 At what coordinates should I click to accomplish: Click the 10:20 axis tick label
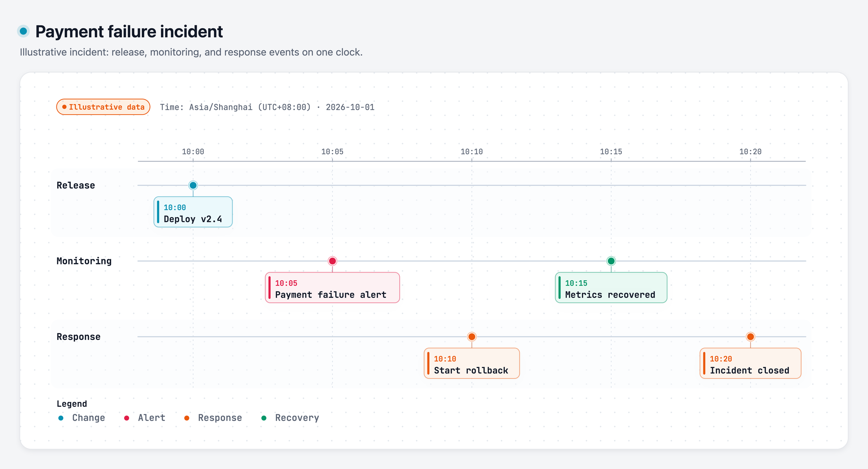click(750, 152)
